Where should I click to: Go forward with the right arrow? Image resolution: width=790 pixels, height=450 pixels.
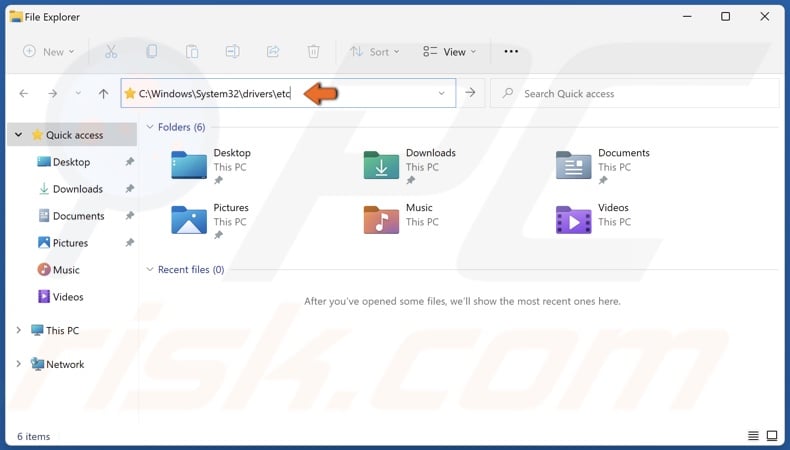(x=52, y=93)
